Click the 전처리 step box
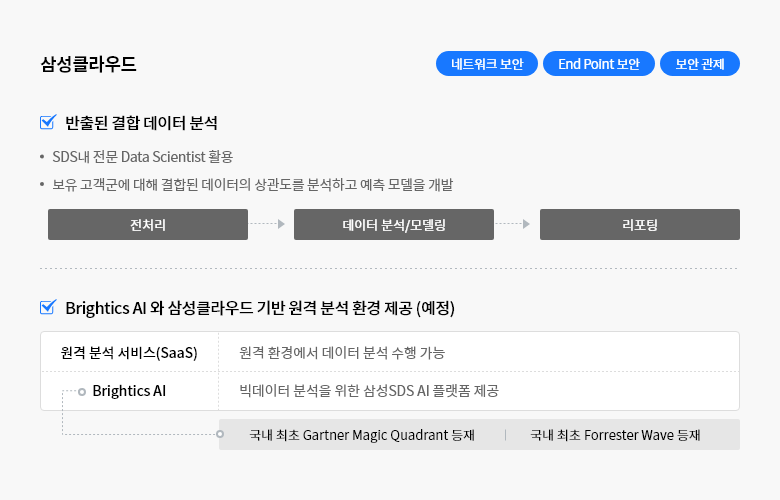 pyautogui.click(x=148, y=224)
